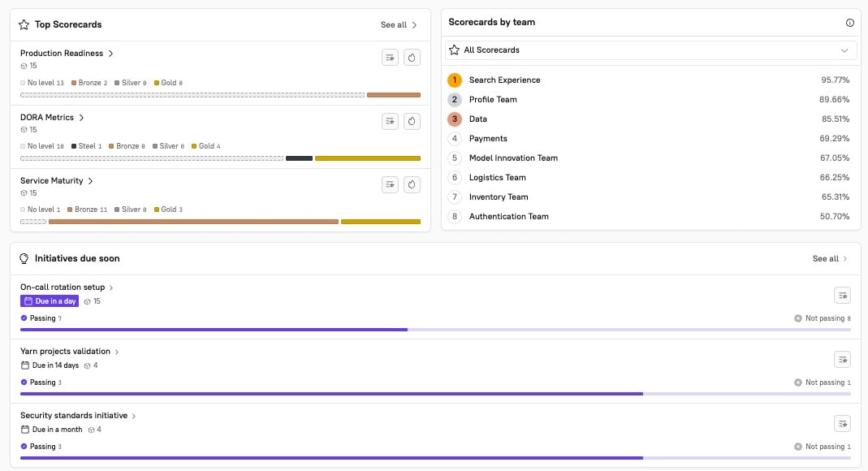This screenshot has height=471, width=868.
Task: Select Payments team row
Action: 651,138
